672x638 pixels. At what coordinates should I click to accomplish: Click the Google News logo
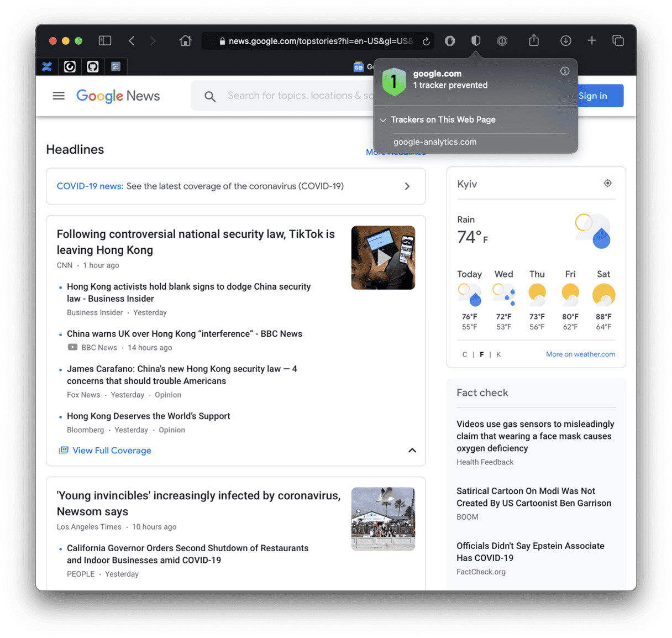pos(118,96)
